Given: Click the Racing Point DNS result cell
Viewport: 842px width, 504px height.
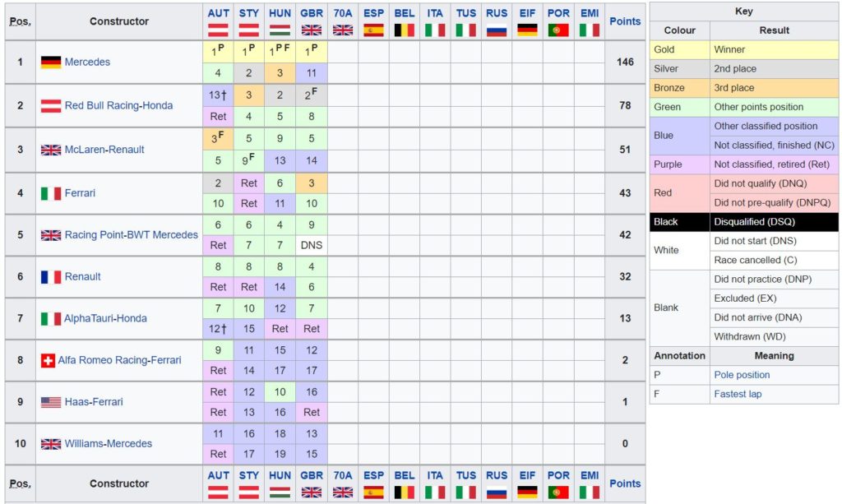Looking at the screenshot, I should pos(312,245).
